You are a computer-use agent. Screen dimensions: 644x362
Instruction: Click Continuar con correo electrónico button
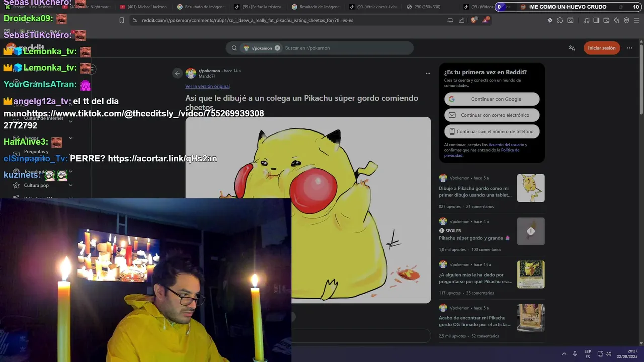tap(492, 115)
